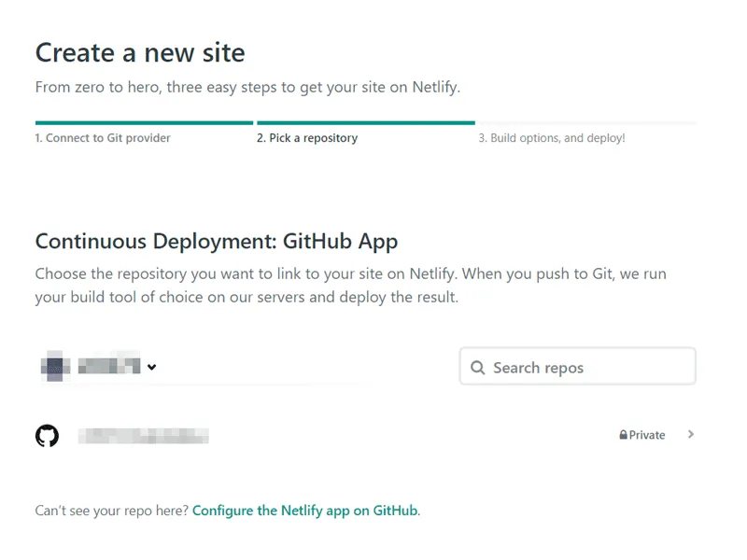Click Continuous Deployment: GitHub App heading
Viewport: 747px width, 560px height.
point(217,242)
